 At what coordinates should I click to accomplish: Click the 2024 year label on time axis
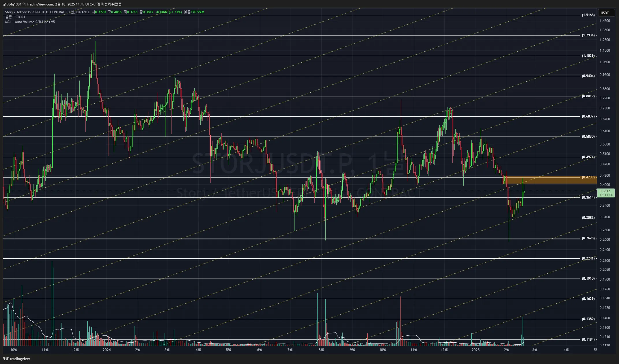(107, 350)
